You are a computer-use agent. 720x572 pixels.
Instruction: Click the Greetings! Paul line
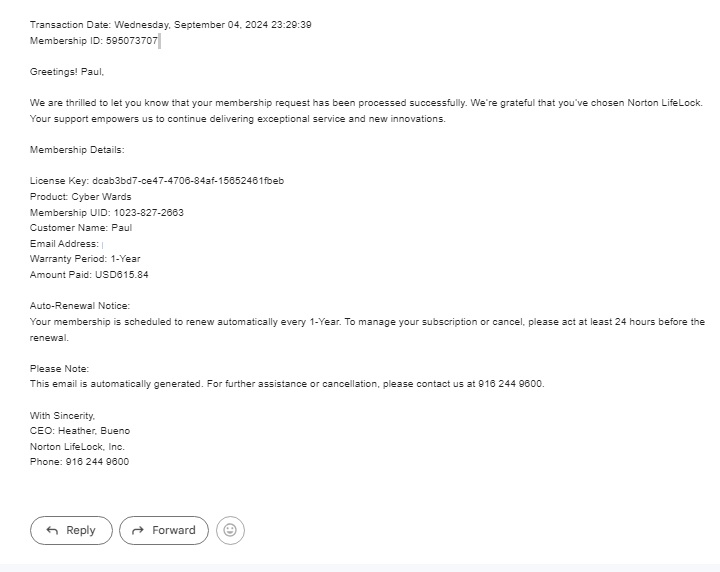pyautogui.click(x=67, y=72)
